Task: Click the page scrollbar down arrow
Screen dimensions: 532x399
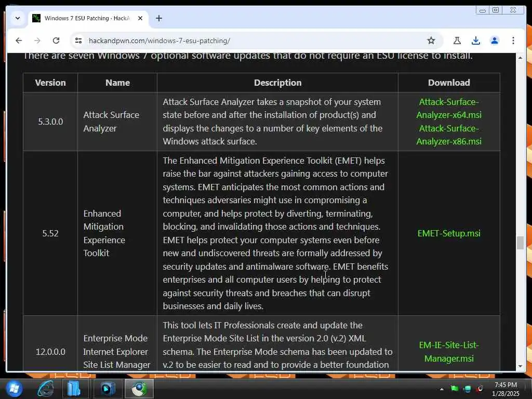Action: pos(520,366)
